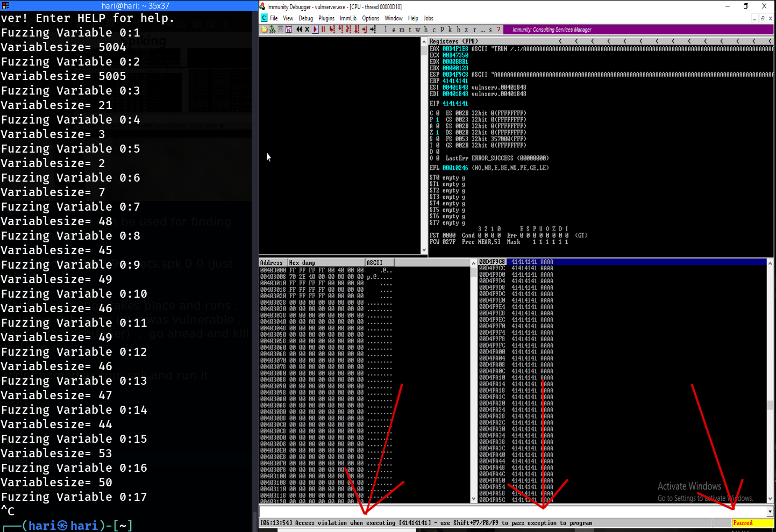This screenshot has height=532, width=776.
Task: Close the debugged program with X icon
Action: click(x=307, y=30)
